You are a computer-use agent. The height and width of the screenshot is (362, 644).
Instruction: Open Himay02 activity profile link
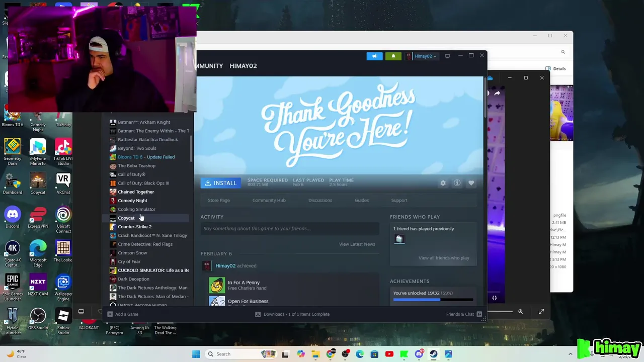225,265
